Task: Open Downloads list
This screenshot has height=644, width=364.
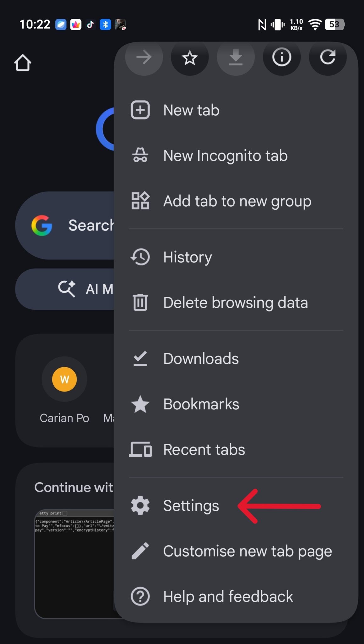Action: 201,358
